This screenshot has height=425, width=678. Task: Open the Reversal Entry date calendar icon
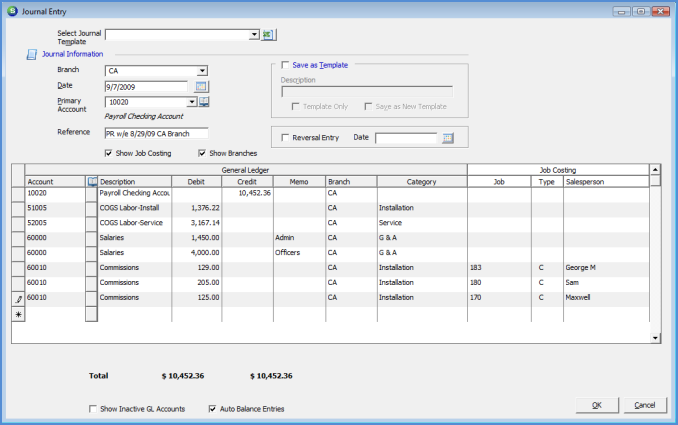pyautogui.click(x=448, y=138)
